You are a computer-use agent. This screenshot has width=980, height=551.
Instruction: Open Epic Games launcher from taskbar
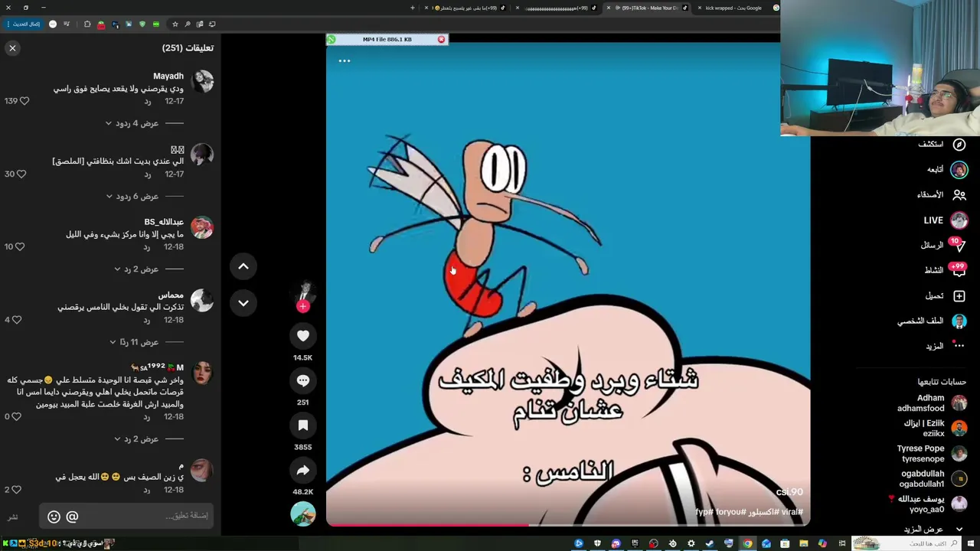[635, 543]
